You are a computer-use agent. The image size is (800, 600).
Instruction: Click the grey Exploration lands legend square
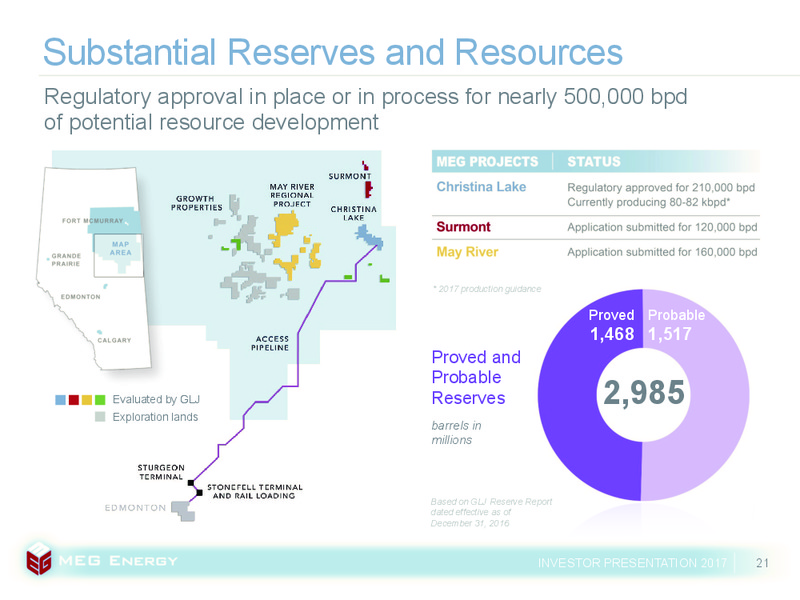point(100,417)
